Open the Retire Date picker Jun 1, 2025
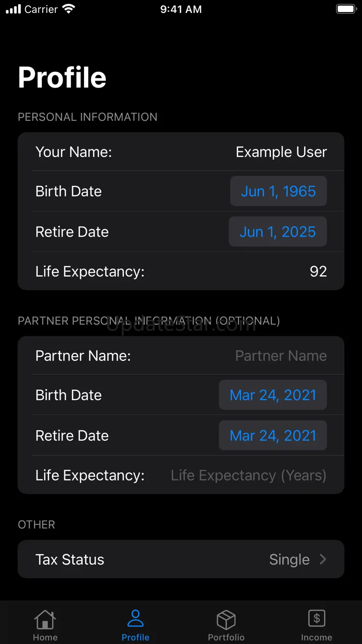This screenshot has width=362, height=644. click(278, 232)
